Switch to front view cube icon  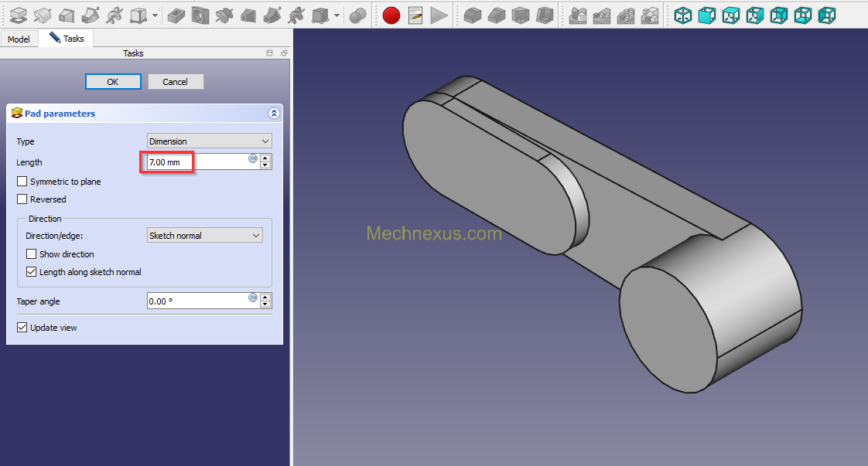coord(707,15)
